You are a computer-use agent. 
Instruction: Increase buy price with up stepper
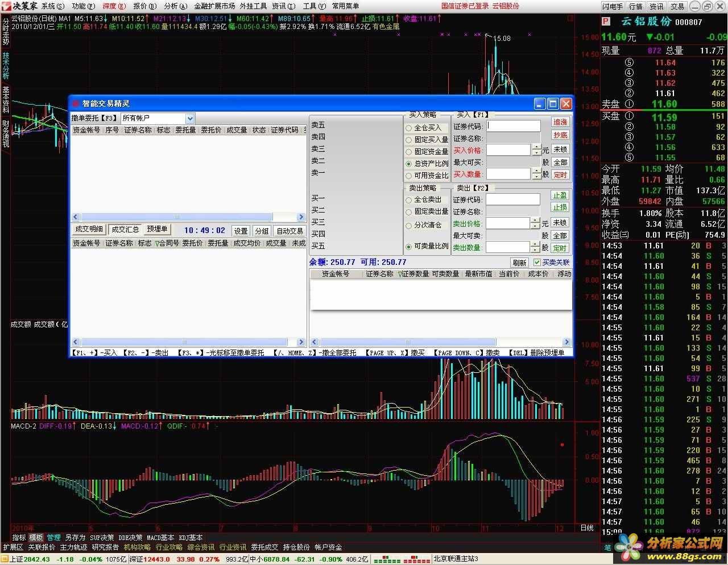pos(536,147)
